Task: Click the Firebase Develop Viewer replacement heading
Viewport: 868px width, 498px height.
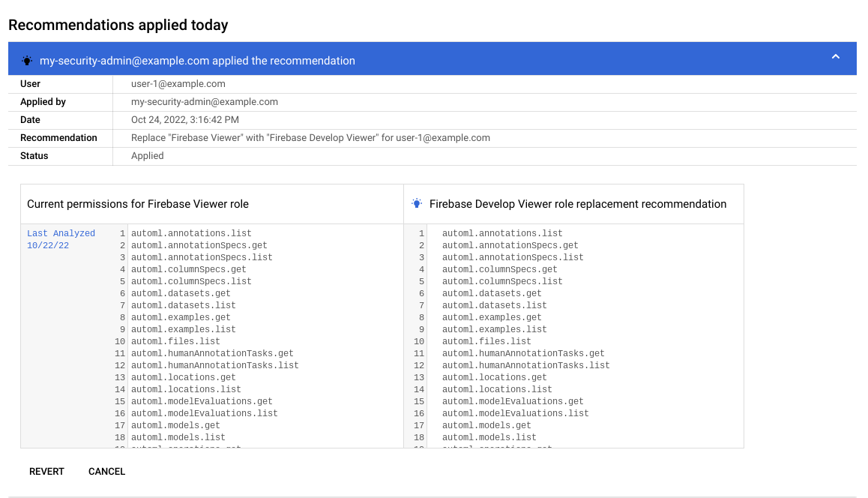Action: coord(578,203)
